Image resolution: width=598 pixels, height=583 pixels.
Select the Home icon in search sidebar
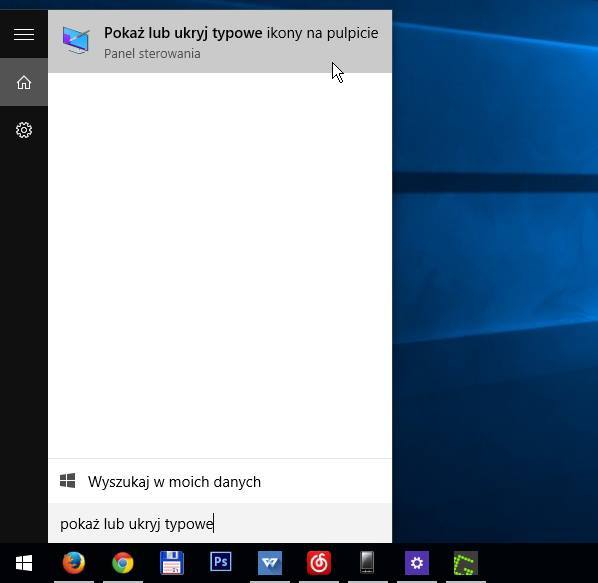coord(24,82)
